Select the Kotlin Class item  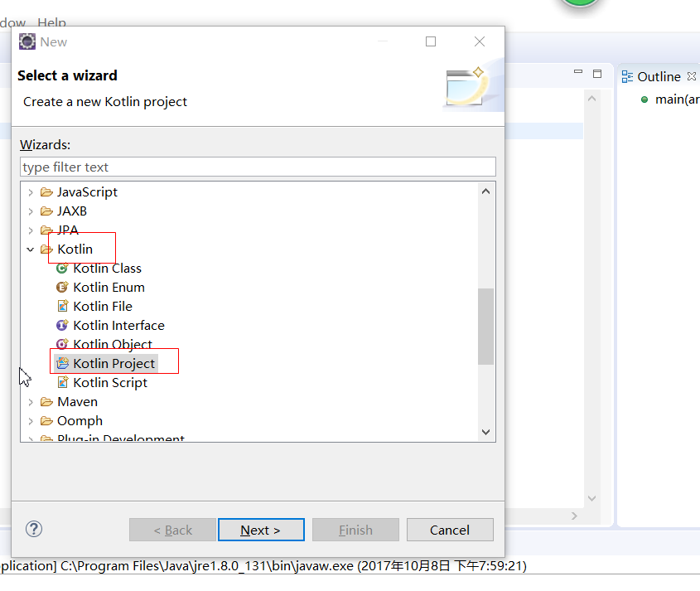click(x=107, y=268)
